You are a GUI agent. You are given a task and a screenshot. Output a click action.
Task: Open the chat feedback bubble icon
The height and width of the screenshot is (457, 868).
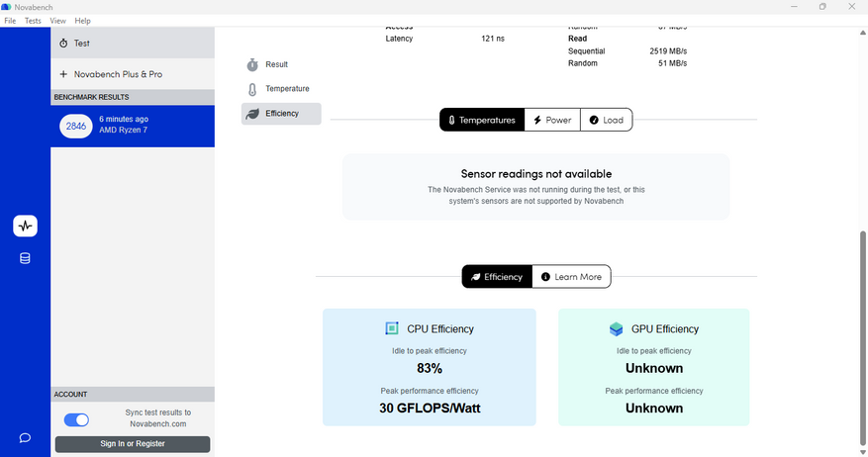[x=25, y=437]
